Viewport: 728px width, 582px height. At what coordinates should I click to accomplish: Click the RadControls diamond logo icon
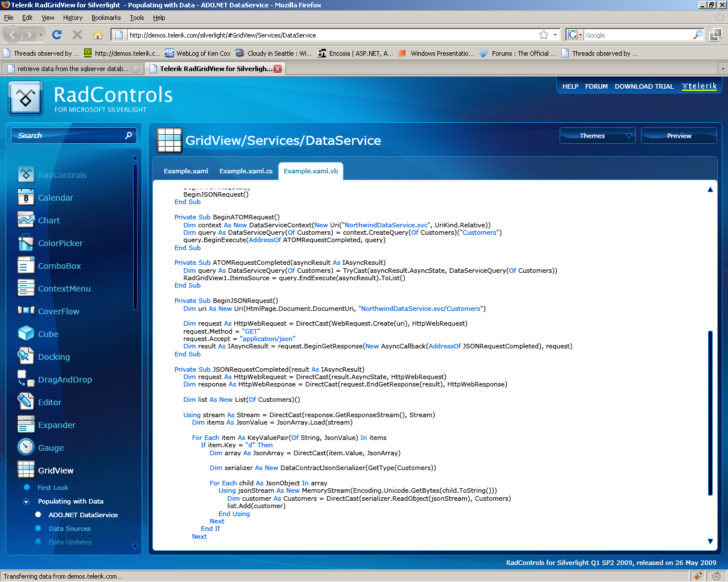(x=26, y=98)
